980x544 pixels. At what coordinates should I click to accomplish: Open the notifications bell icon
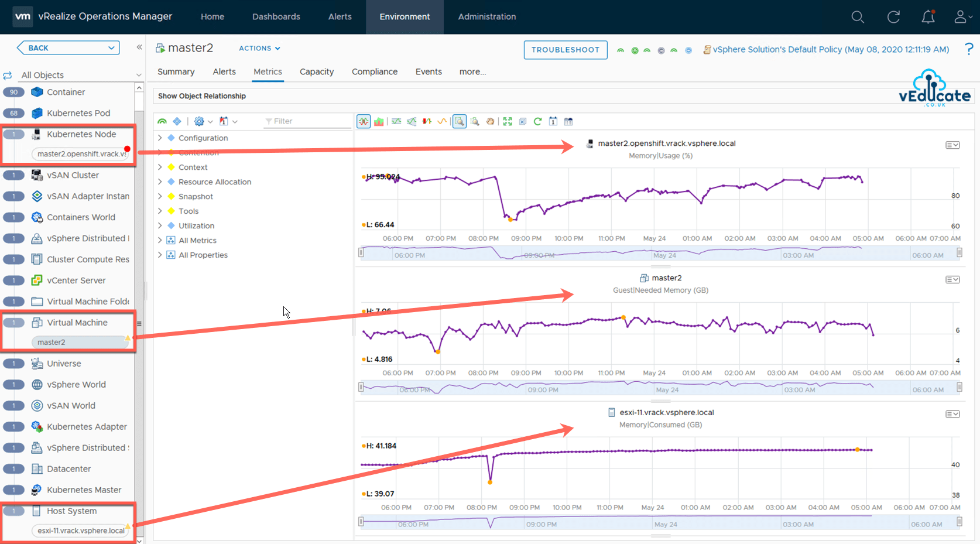pyautogui.click(x=928, y=17)
